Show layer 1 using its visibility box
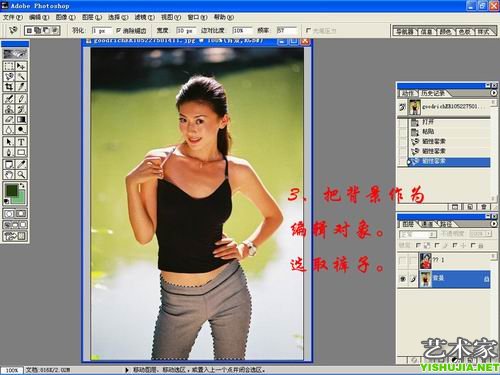This screenshot has width=500, height=375. pos(403,260)
